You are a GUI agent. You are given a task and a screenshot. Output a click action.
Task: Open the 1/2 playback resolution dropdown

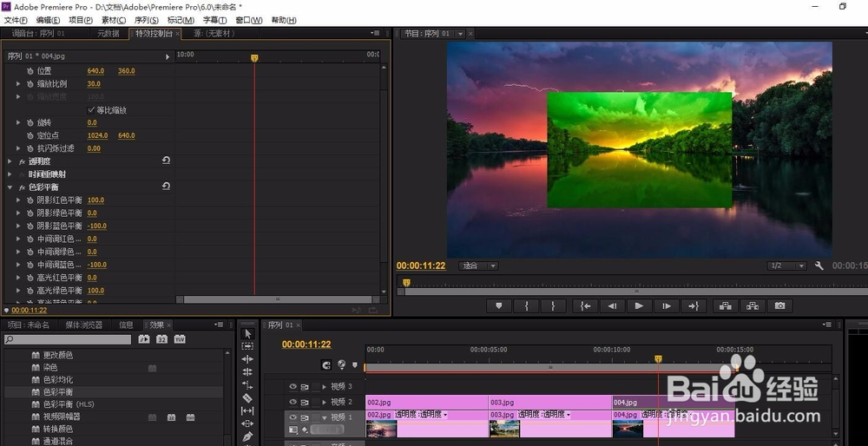[786, 266]
